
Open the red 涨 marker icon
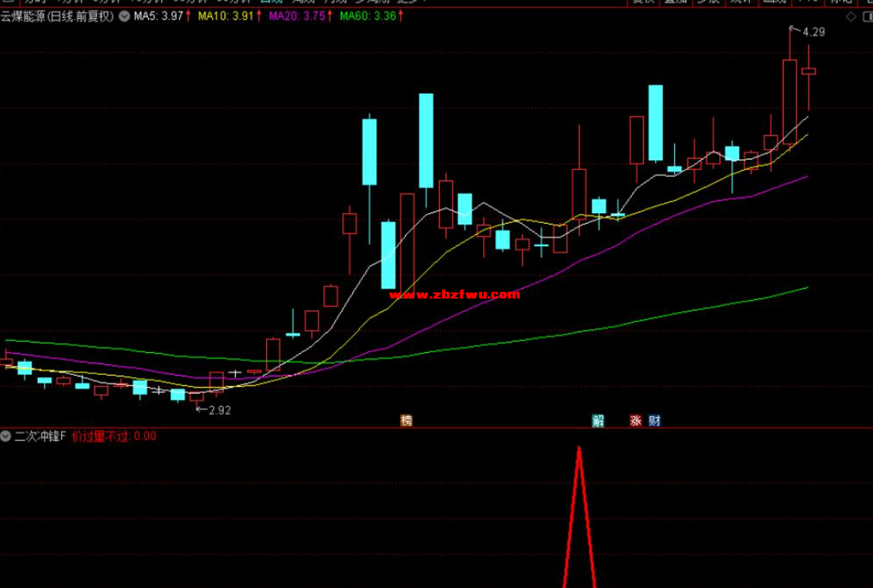click(635, 420)
